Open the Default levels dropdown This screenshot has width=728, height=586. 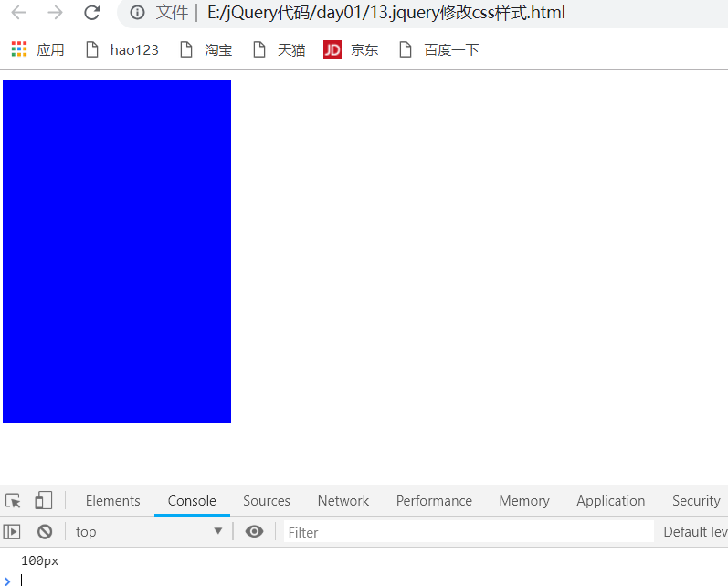695,532
